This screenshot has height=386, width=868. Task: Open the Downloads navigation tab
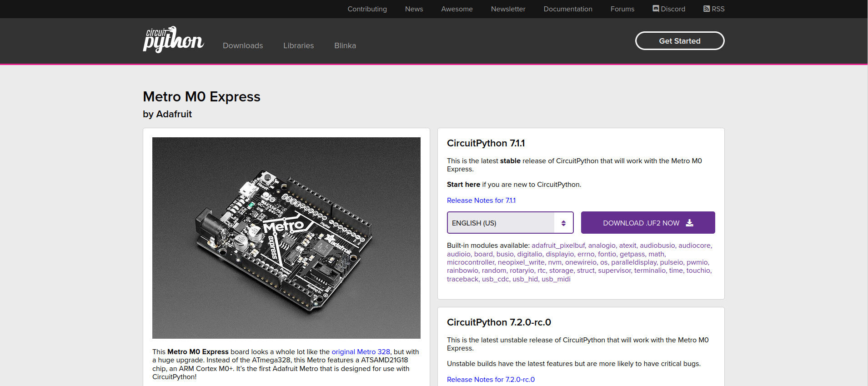(243, 45)
